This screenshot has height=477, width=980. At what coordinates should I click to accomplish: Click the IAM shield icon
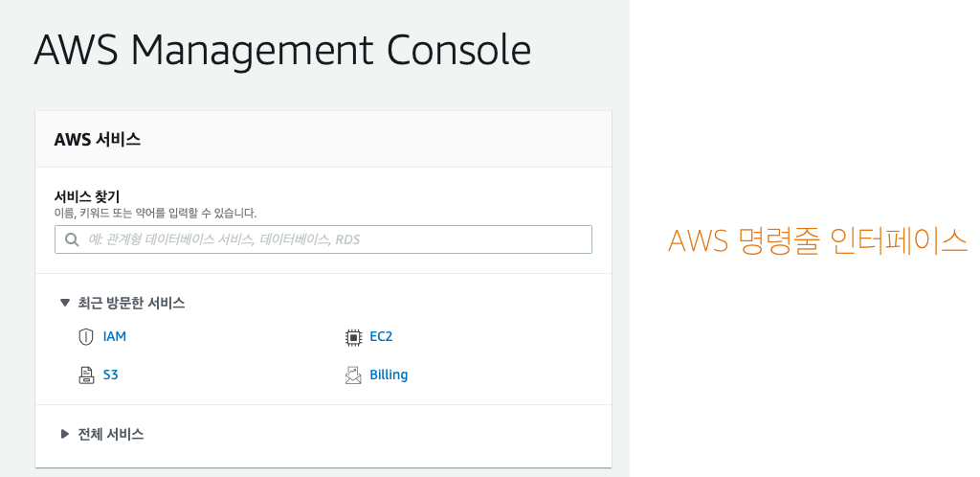[x=85, y=337]
